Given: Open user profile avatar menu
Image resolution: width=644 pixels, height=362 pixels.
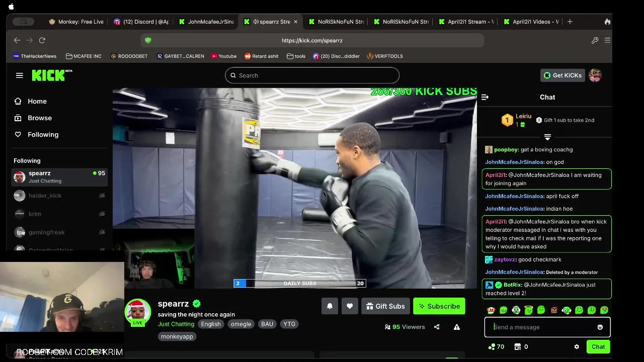Looking at the screenshot, I should tap(595, 75).
